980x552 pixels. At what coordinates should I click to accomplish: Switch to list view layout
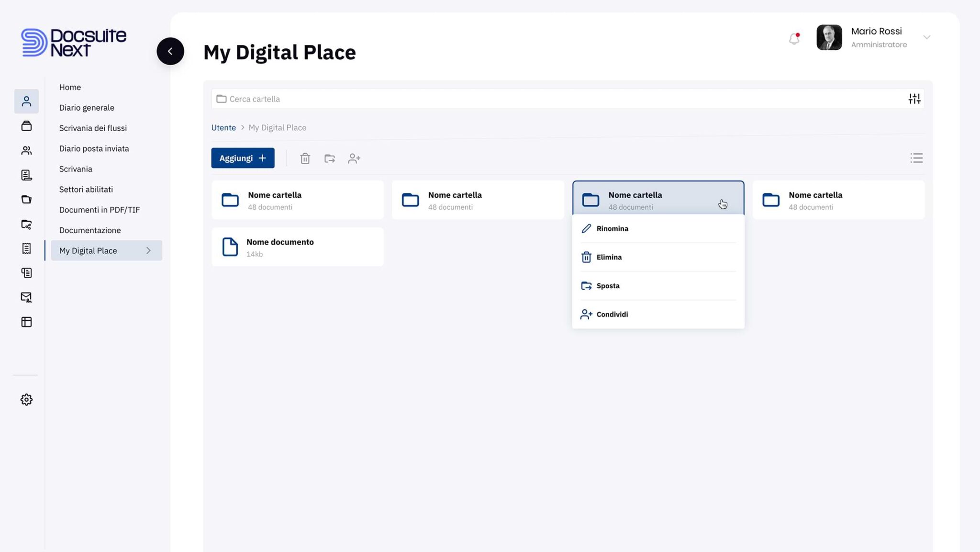(x=916, y=158)
